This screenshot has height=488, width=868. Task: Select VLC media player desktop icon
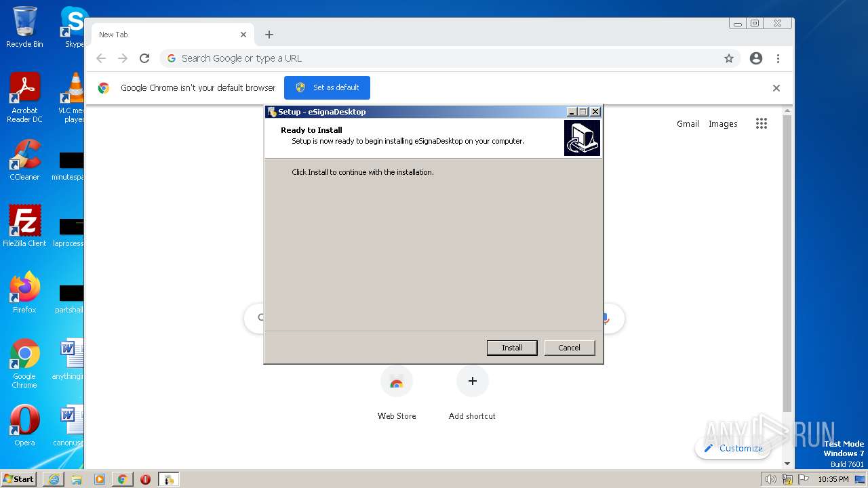click(71, 98)
